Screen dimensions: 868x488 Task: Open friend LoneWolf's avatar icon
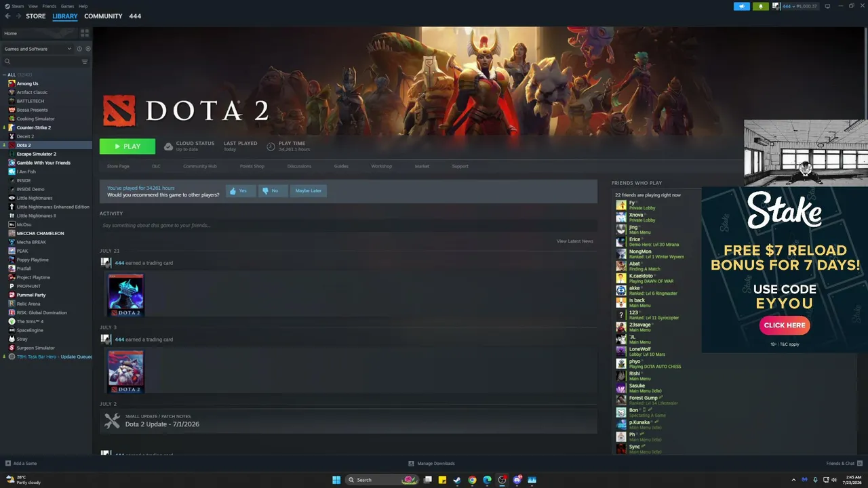pos(620,352)
